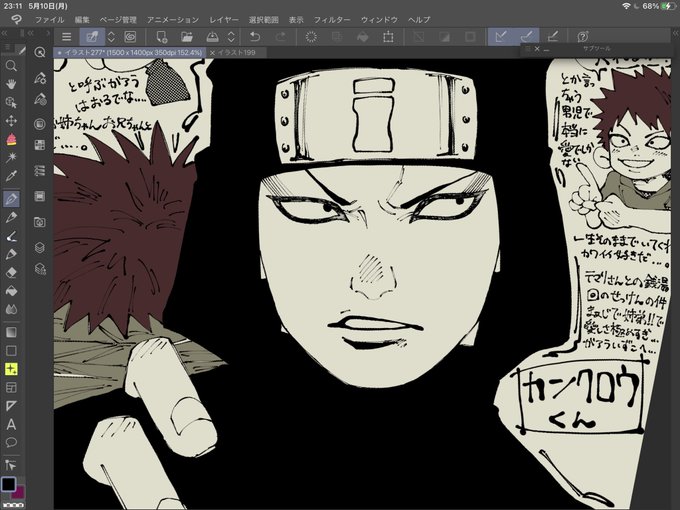Open the Color Set grid icon
This screenshot has height=510, width=680.
point(40,145)
